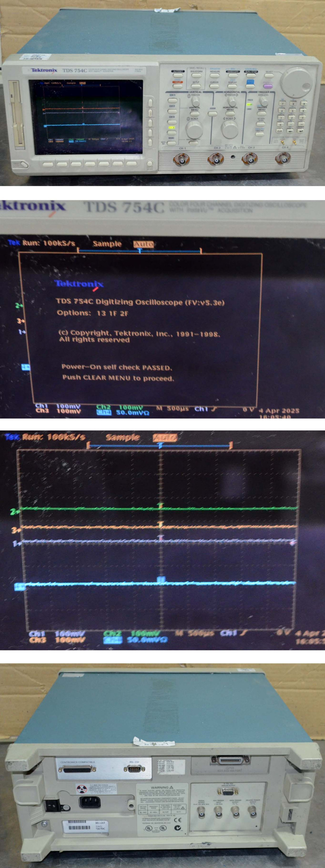Touch the Centronics Compatible port
This screenshot has height=868, width=325.
coord(77,769)
